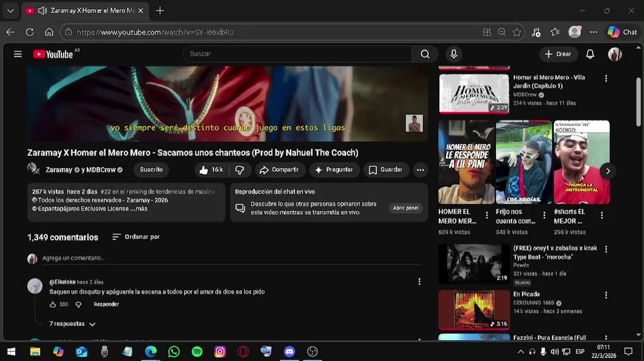Viewport: 644px width, 361px height.
Task: Add page to favorites with star
Action: 517,32
